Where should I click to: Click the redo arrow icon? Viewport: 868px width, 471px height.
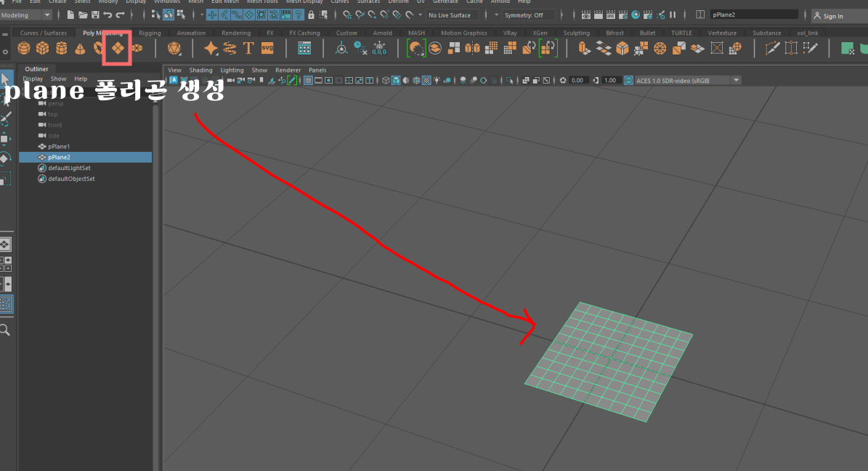[120, 15]
